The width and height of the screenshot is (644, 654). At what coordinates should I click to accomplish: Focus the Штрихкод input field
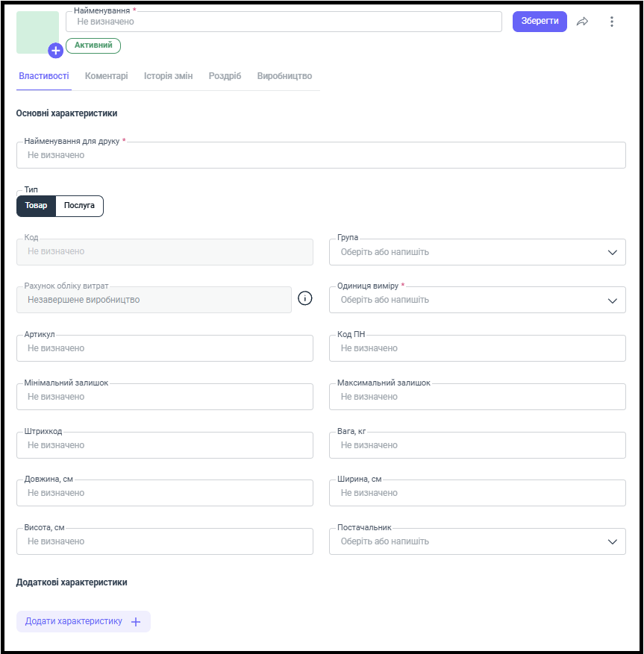pos(165,445)
